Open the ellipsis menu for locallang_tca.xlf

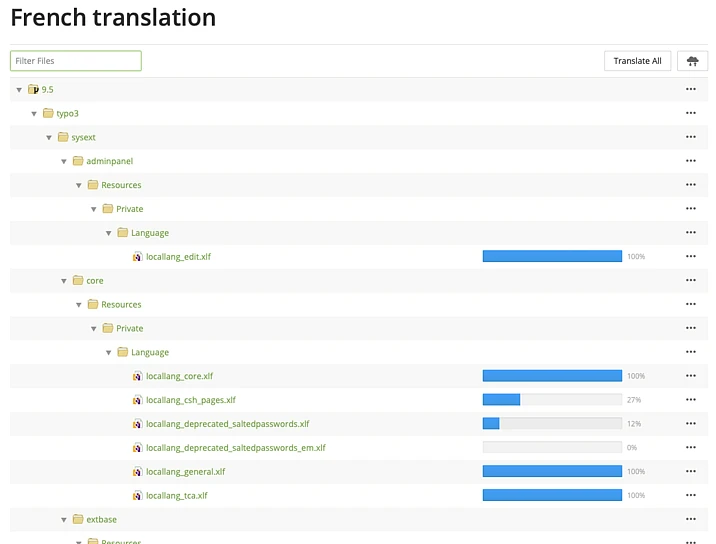pyautogui.click(x=690, y=495)
